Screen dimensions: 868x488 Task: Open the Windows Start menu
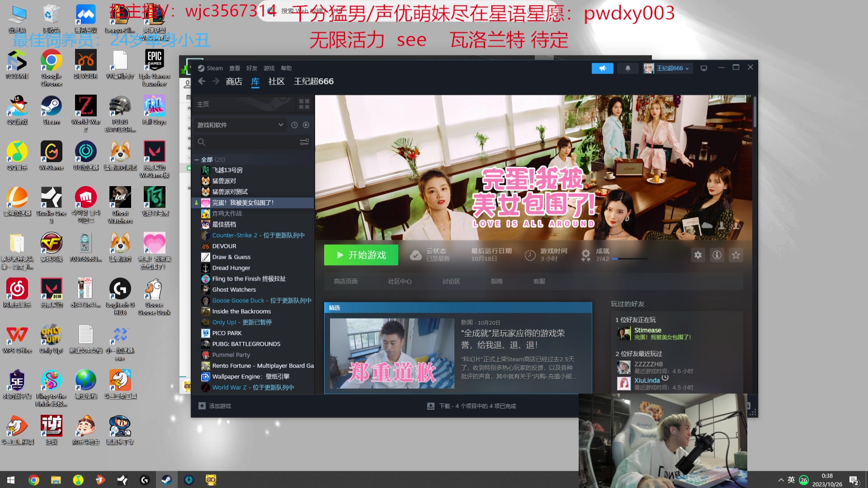(11, 480)
